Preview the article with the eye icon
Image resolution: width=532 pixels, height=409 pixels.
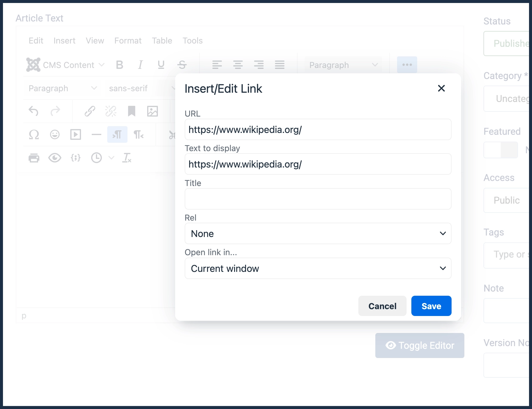(55, 158)
